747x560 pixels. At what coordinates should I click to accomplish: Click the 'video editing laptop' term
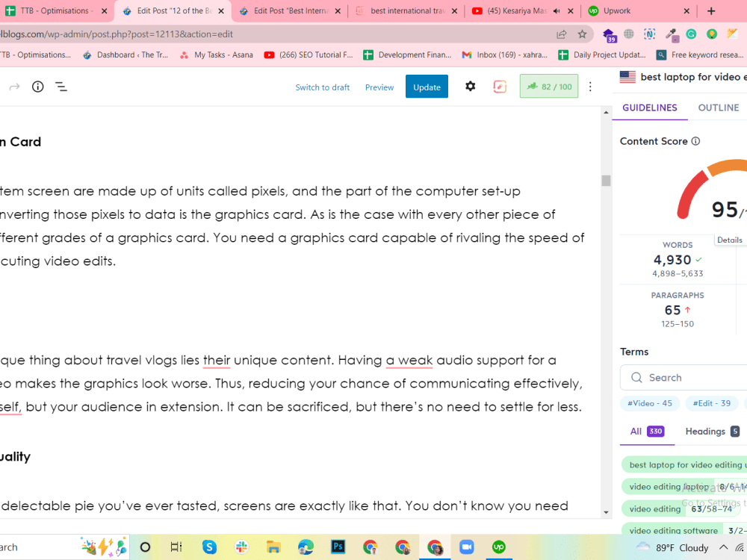click(x=684, y=487)
